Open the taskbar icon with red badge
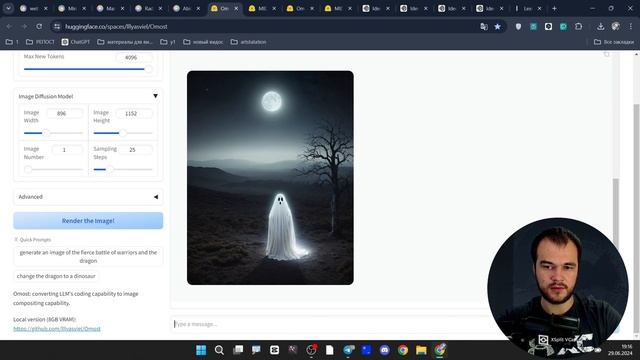 pos(311,350)
